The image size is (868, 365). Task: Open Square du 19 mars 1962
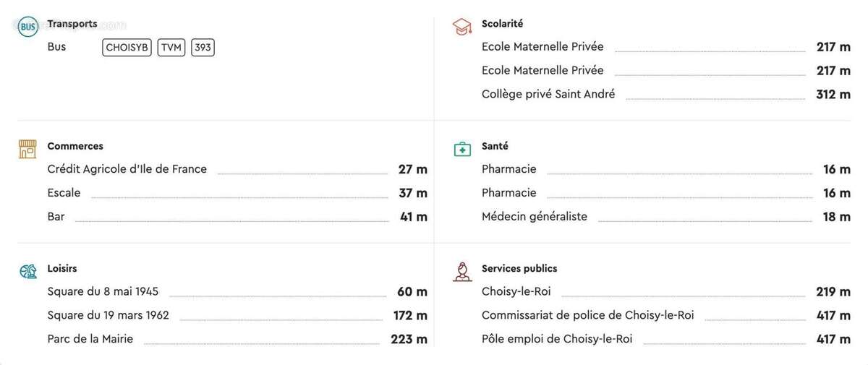point(108,316)
